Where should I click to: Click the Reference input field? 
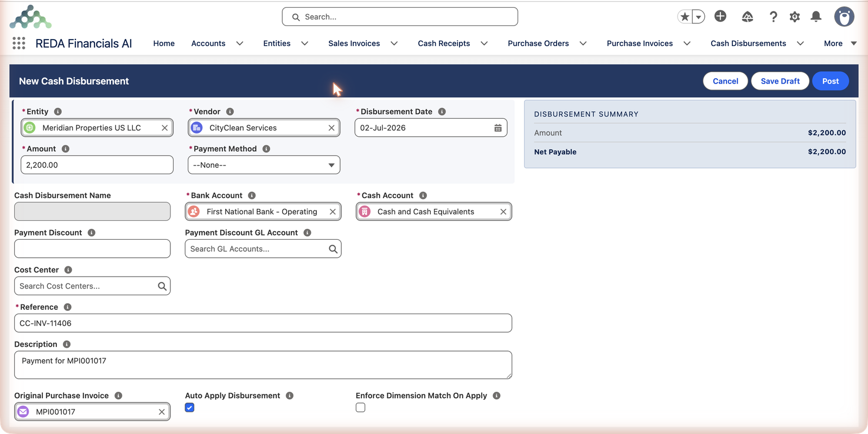tap(263, 323)
